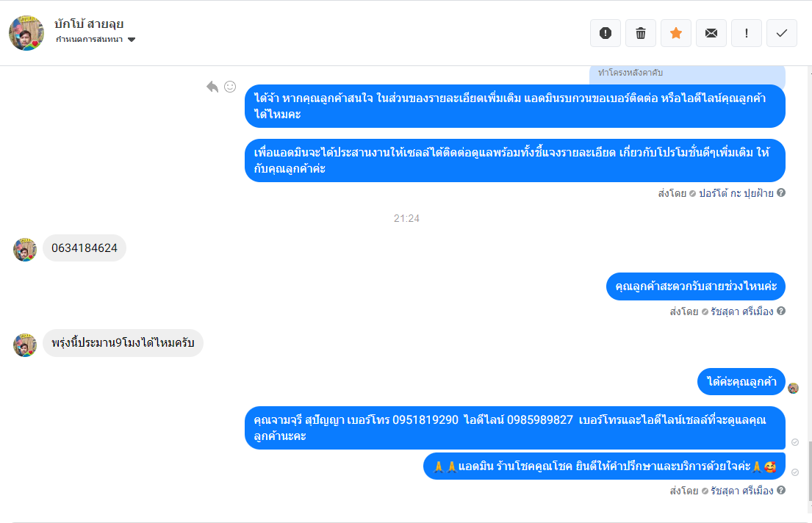Click the help icon next to ปอร์โต้ กะ ปุยฝ้าย
This screenshot has width=812, height=523.
(781, 192)
